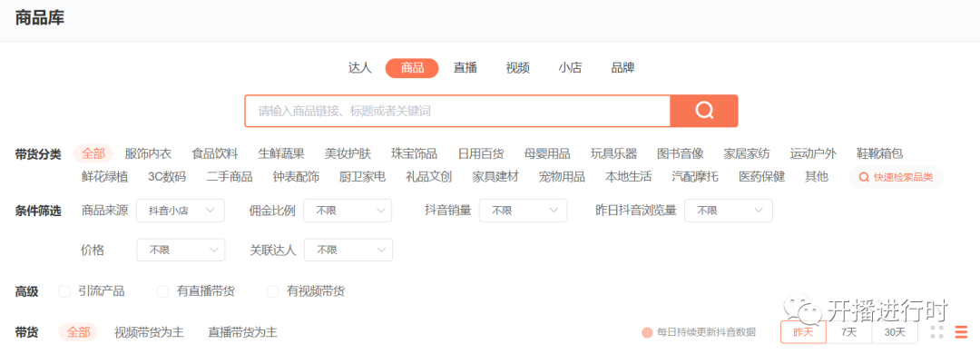Choose the 7天 time range
Screen dimensions: 980x354
coord(848,332)
